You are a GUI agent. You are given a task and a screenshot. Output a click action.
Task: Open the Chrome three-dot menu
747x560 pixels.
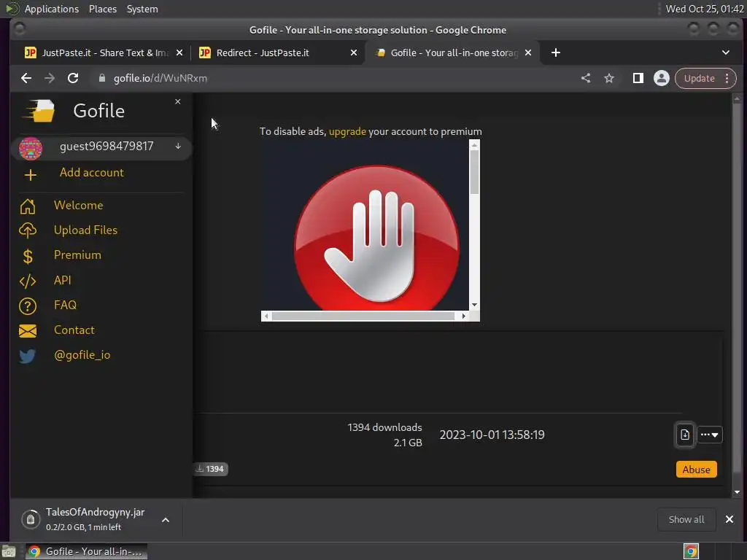tap(727, 78)
